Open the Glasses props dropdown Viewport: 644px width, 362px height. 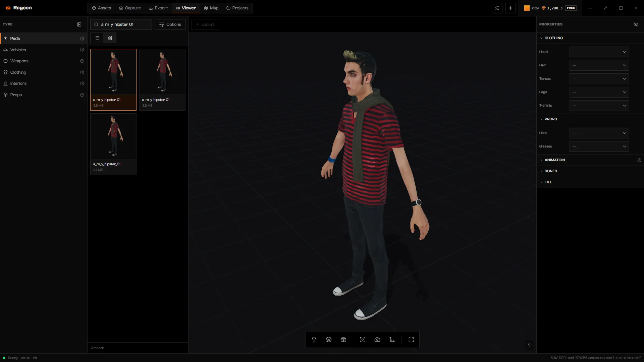(599, 146)
